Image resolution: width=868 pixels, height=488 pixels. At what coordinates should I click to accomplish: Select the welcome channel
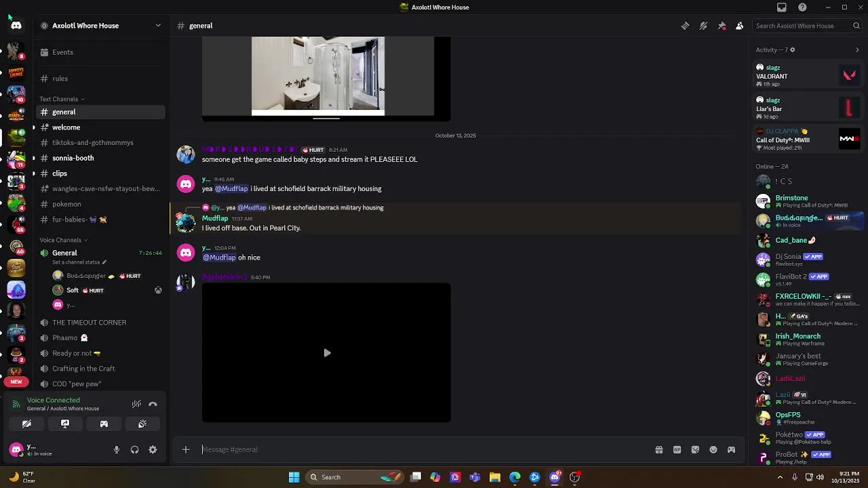click(x=101, y=127)
